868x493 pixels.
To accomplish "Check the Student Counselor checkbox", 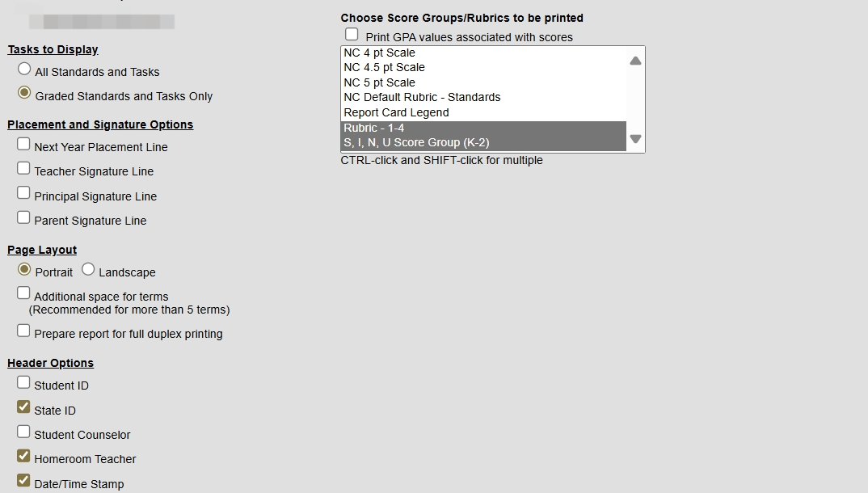I will [x=23, y=432].
